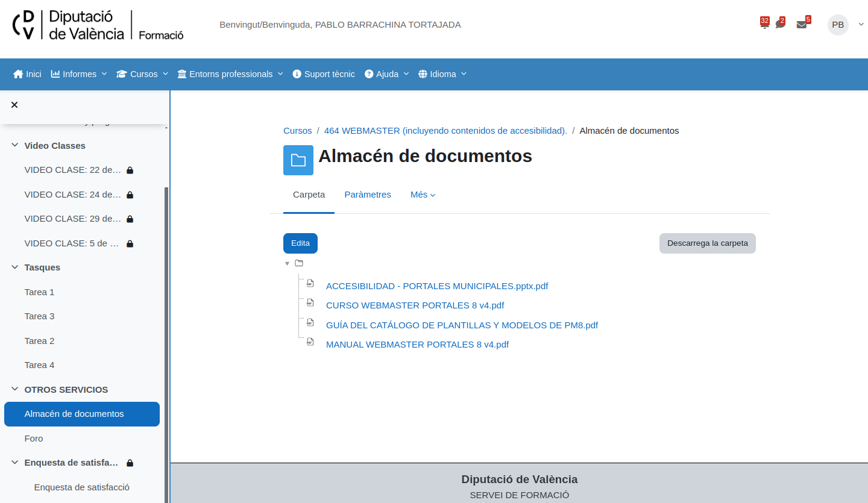
Task: Click Diputació de València footer heading
Action: click(520, 480)
